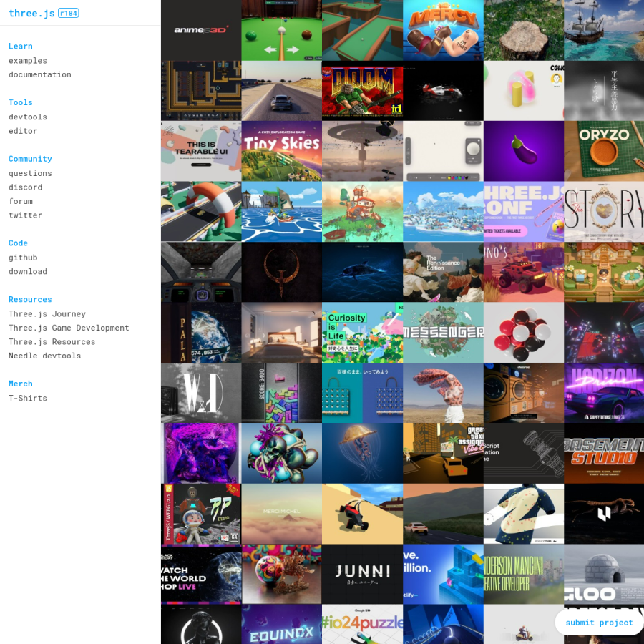Open the This Is Tearable UI thumbnail
This screenshot has height=644, width=644.
pos(201,151)
